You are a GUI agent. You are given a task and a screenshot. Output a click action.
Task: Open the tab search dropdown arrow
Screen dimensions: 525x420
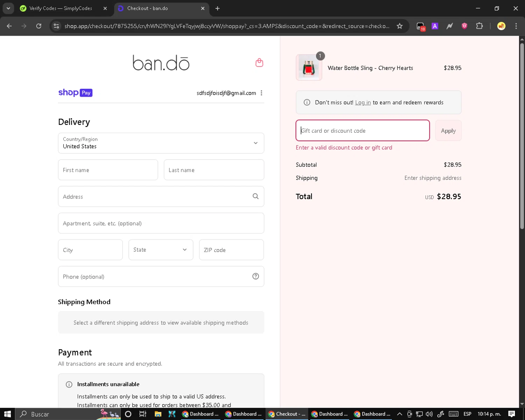click(x=8, y=8)
